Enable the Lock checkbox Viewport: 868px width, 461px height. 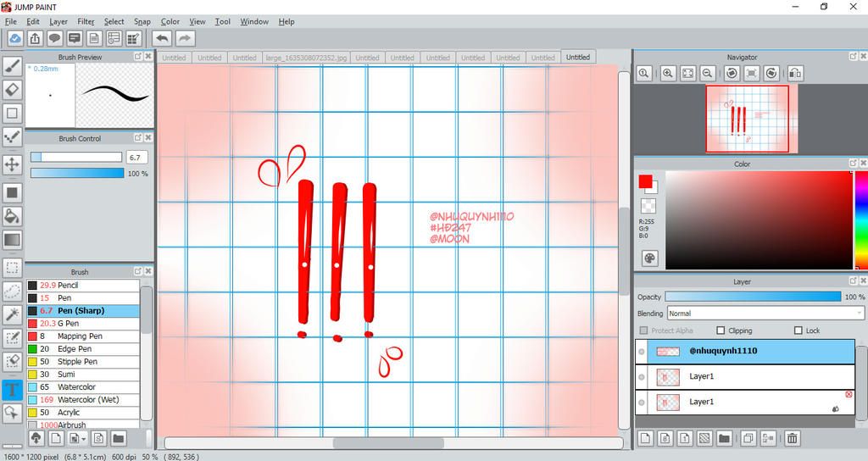[798, 330]
